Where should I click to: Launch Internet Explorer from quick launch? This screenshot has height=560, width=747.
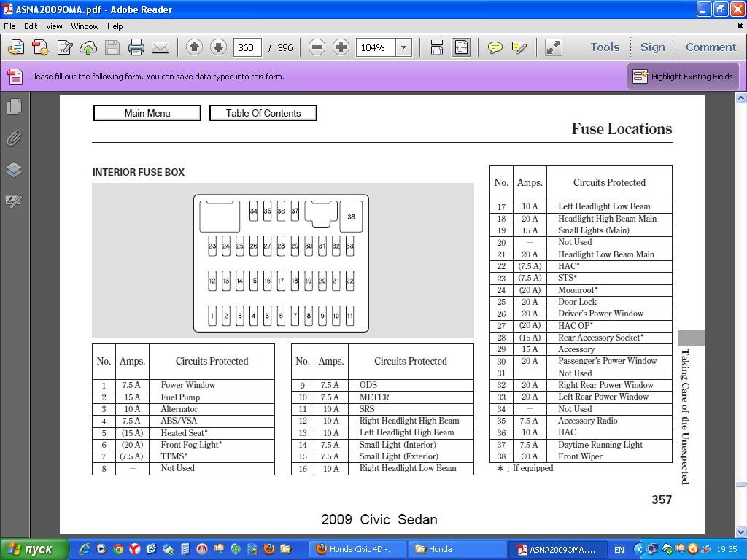point(85,549)
